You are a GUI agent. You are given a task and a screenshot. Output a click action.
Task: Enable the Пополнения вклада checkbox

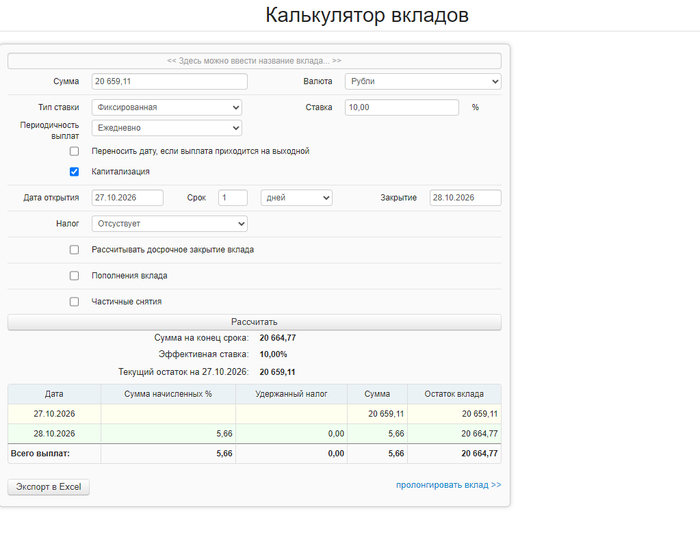[x=74, y=276]
